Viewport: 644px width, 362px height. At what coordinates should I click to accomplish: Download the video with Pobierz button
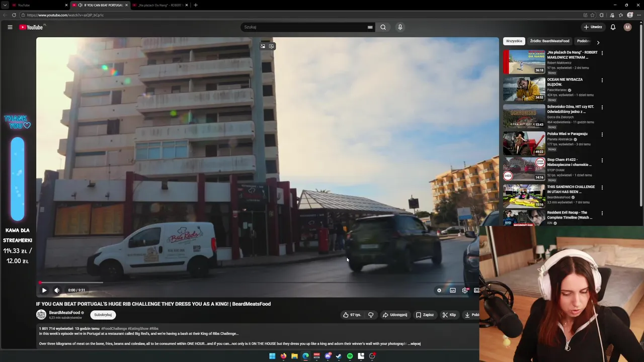pyautogui.click(x=471, y=315)
